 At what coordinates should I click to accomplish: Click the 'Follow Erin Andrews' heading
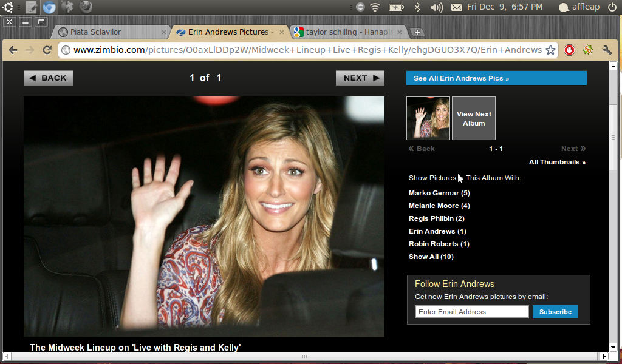click(454, 283)
